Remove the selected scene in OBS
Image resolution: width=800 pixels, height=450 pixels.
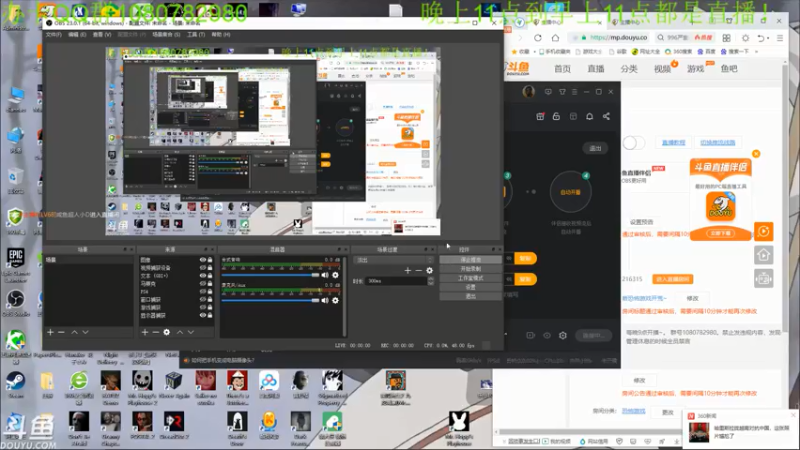(61, 332)
